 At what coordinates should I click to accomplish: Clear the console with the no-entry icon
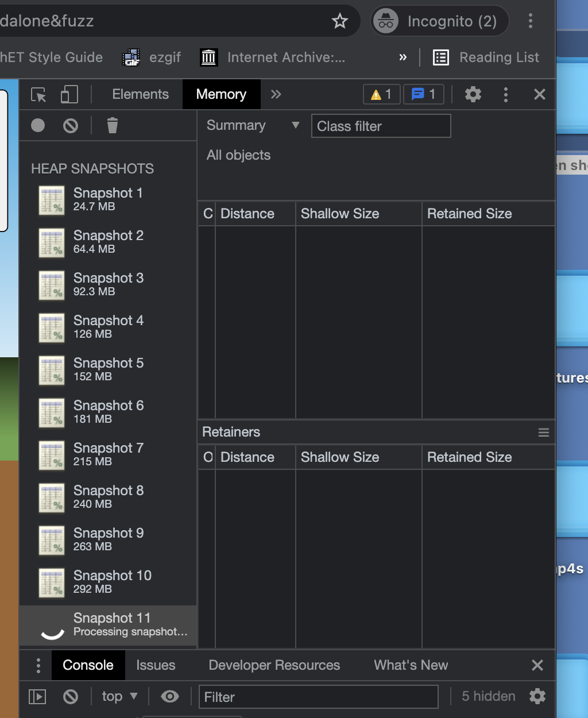coord(71,696)
